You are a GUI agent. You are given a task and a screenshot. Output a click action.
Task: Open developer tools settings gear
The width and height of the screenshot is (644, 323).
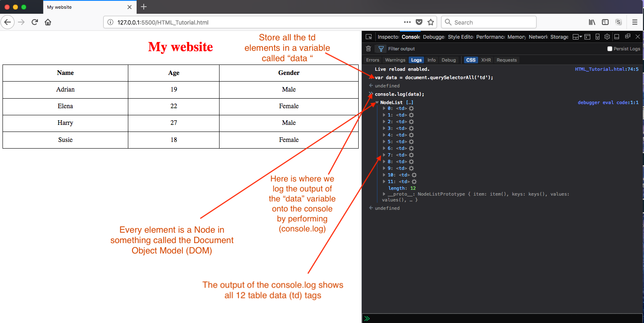coord(607,37)
